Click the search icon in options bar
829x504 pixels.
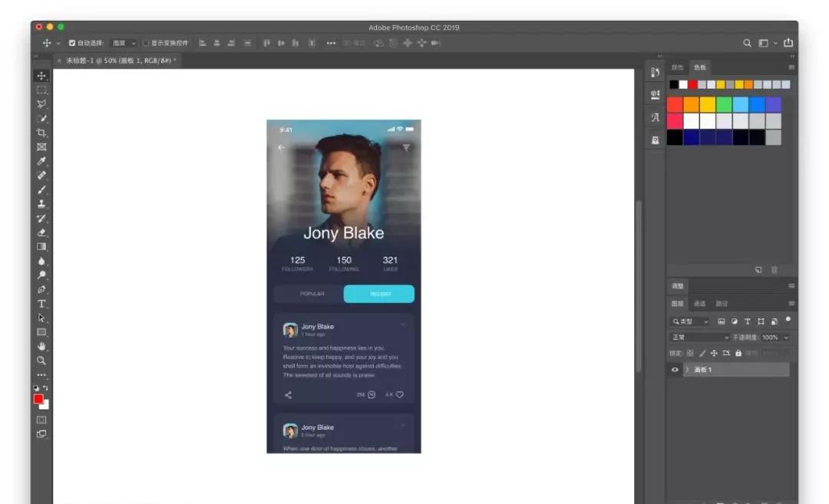coord(747,43)
